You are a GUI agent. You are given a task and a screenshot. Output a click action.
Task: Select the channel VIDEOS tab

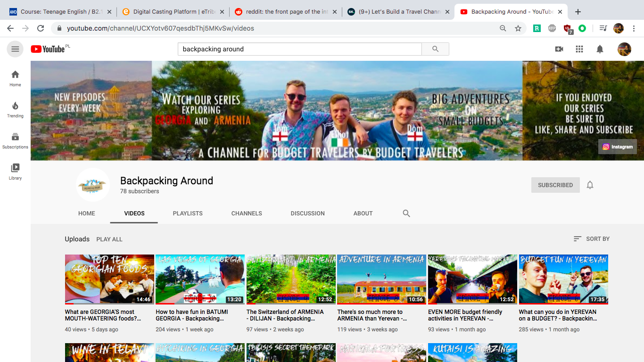[134, 214]
